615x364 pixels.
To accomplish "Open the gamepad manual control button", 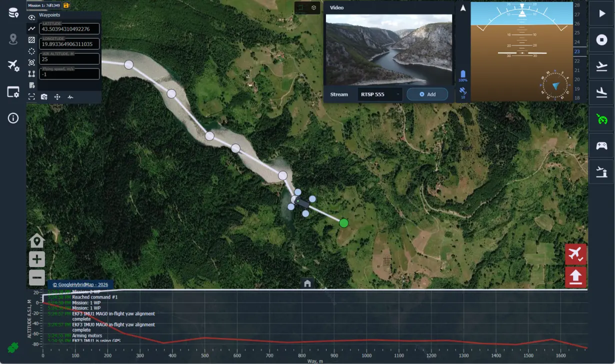I will point(601,145).
